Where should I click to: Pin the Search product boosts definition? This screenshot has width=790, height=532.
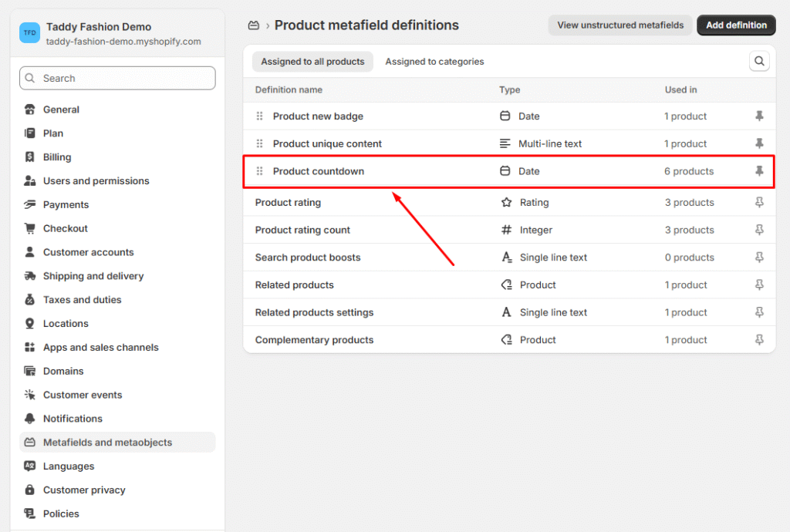tap(759, 258)
